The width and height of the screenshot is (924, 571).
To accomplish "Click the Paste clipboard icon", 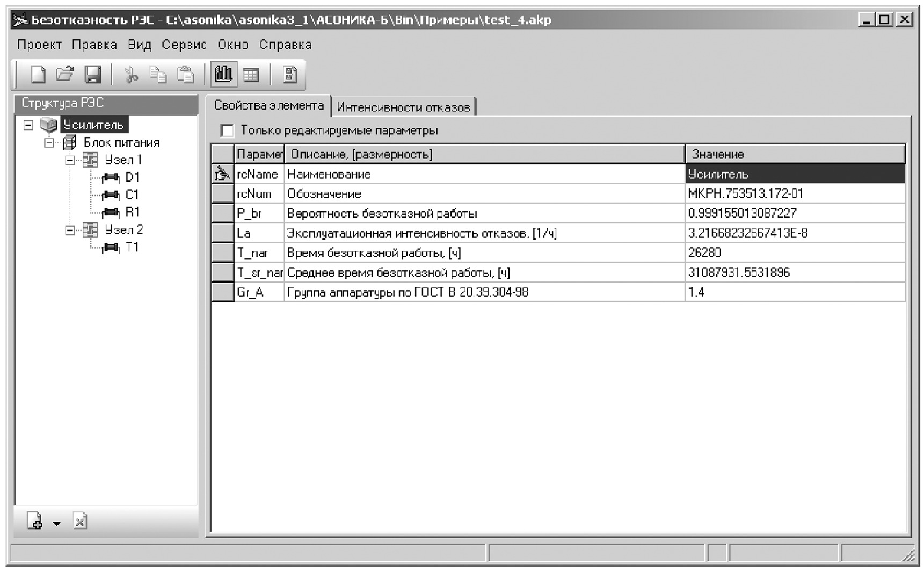I will (x=186, y=75).
